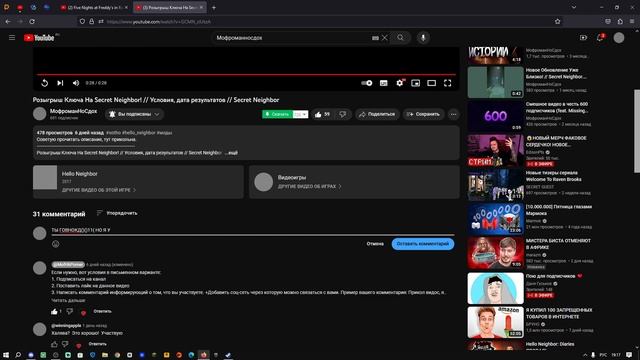This screenshot has width=640, height=360.
Task: Open on-screen keyboard in search box
Action: click(x=375, y=38)
